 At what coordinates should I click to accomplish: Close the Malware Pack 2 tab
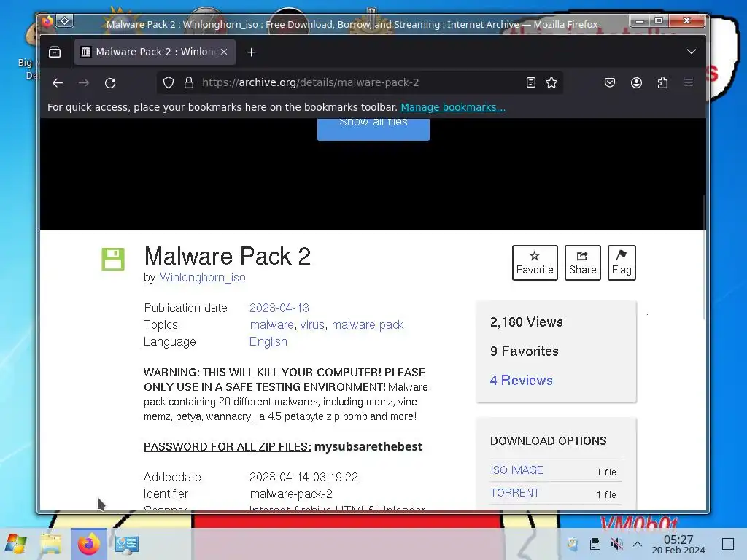click(224, 52)
